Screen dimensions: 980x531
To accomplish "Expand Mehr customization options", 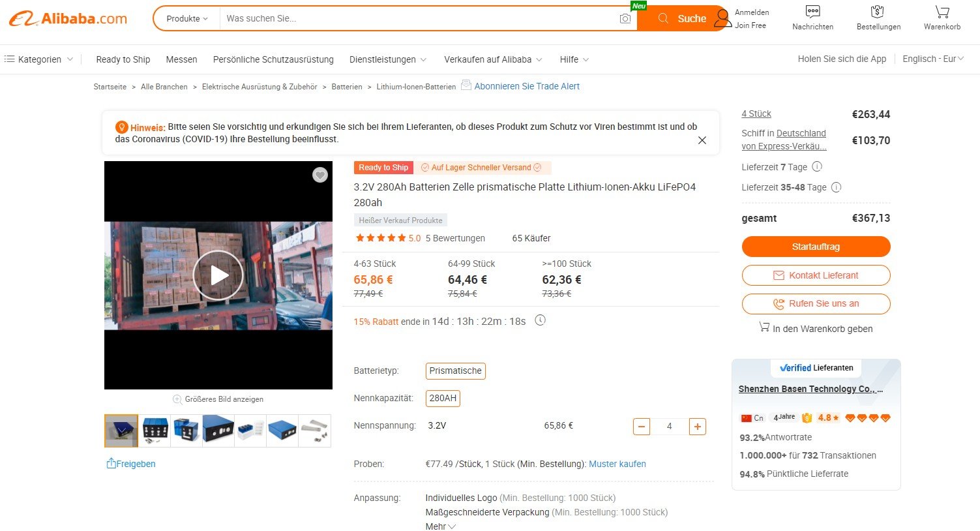I will coord(441,526).
